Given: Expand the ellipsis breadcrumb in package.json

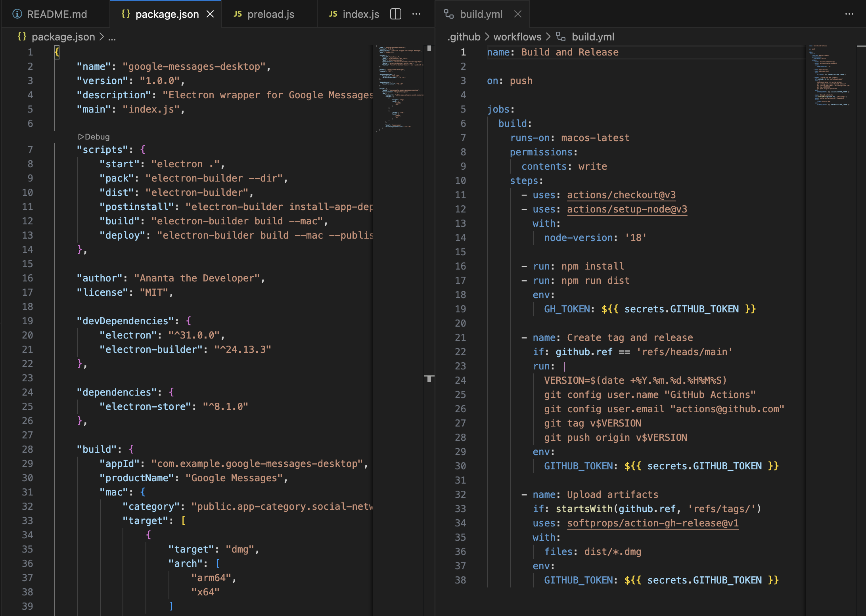Looking at the screenshot, I should coord(112,37).
